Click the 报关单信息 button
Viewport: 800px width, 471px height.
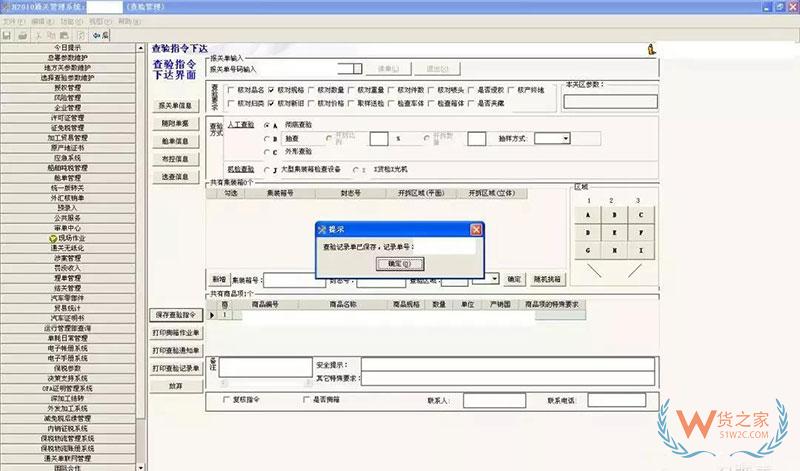176,106
